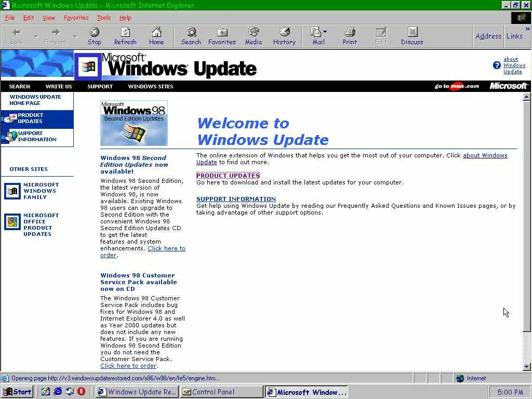Screen dimensions: 532x399
Task: Click the 5:00 PM system clock
Action: tap(510, 392)
